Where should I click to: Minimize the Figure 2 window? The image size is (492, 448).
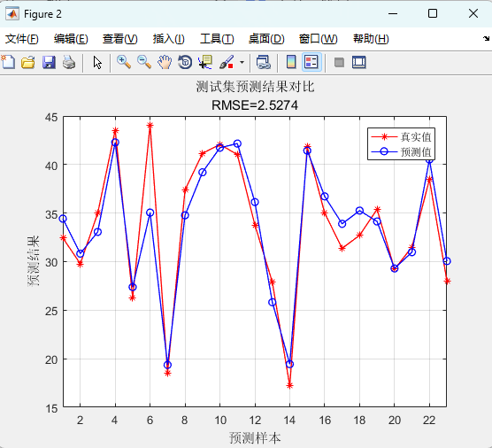pos(393,14)
